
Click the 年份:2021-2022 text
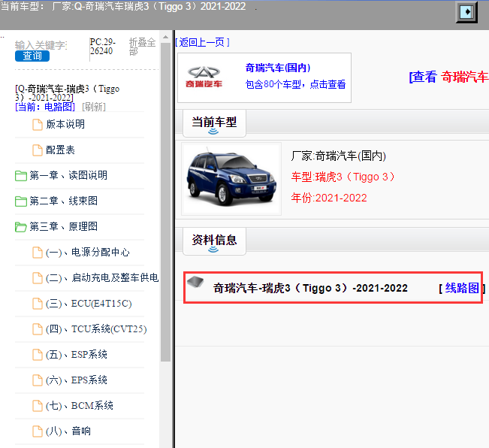(x=329, y=198)
